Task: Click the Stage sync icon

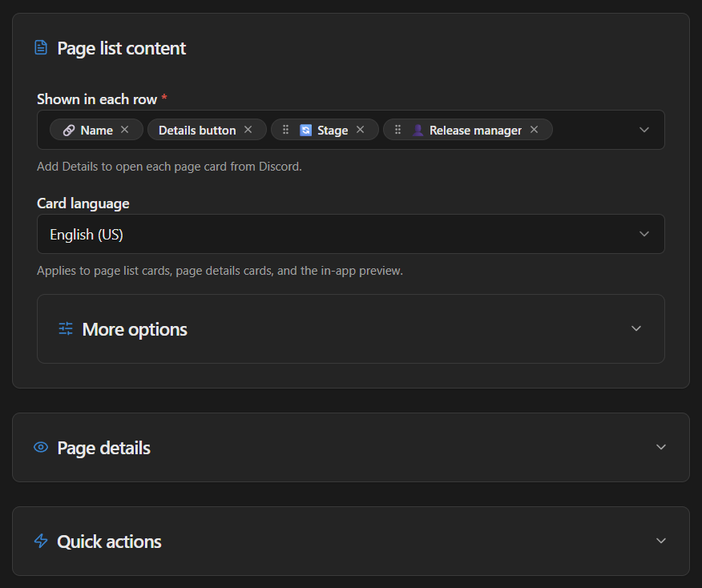Action: (x=306, y=131)
